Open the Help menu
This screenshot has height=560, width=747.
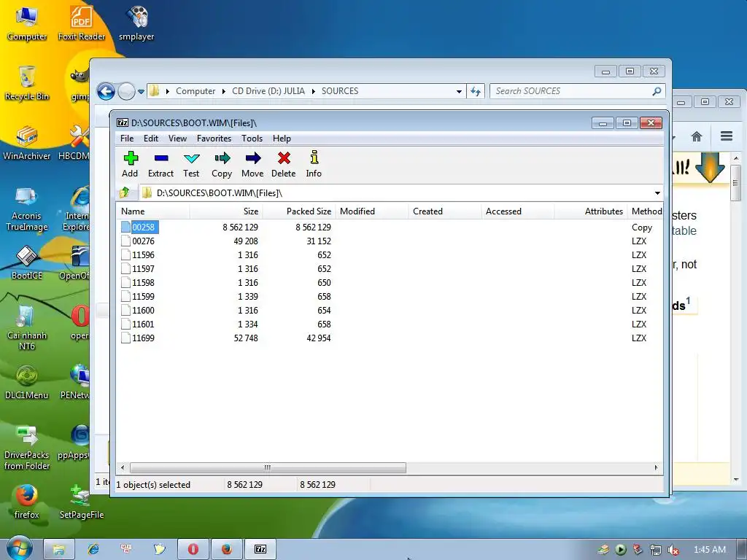click(282, 138)
